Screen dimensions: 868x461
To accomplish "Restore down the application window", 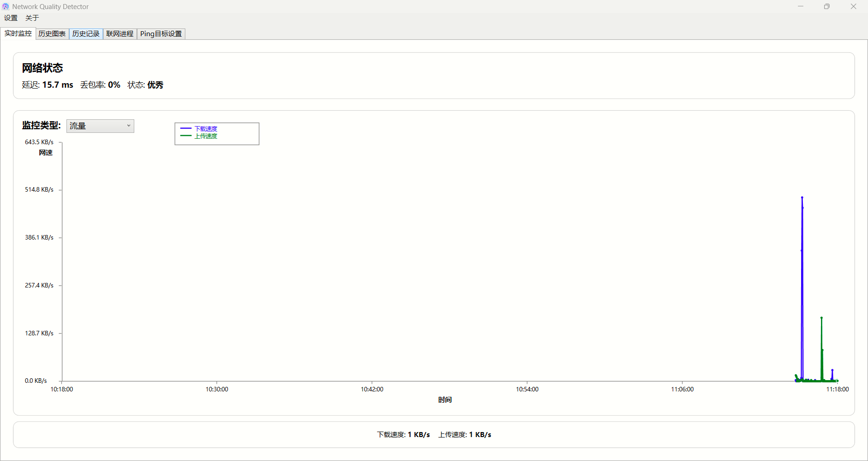I will point(827,7).
